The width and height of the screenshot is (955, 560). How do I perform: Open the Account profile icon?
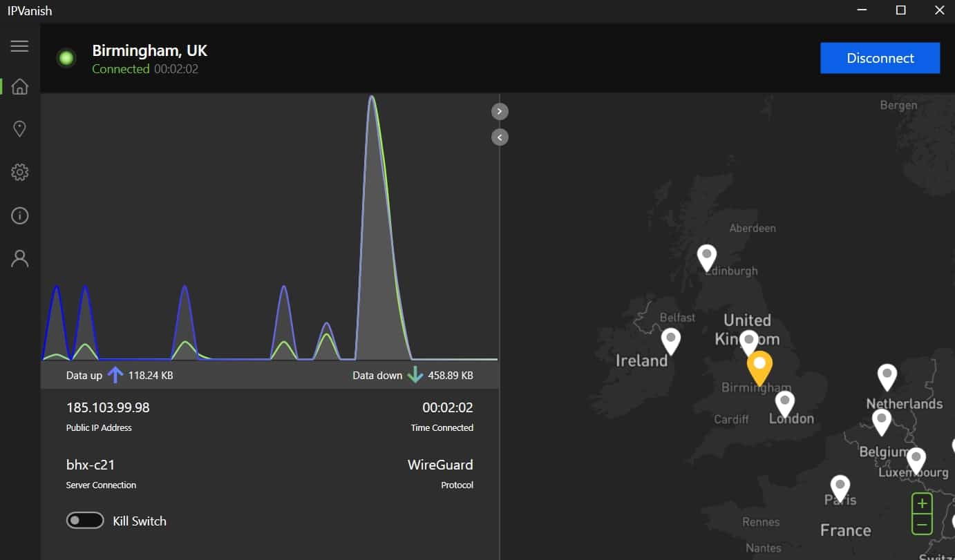(19, 258)
